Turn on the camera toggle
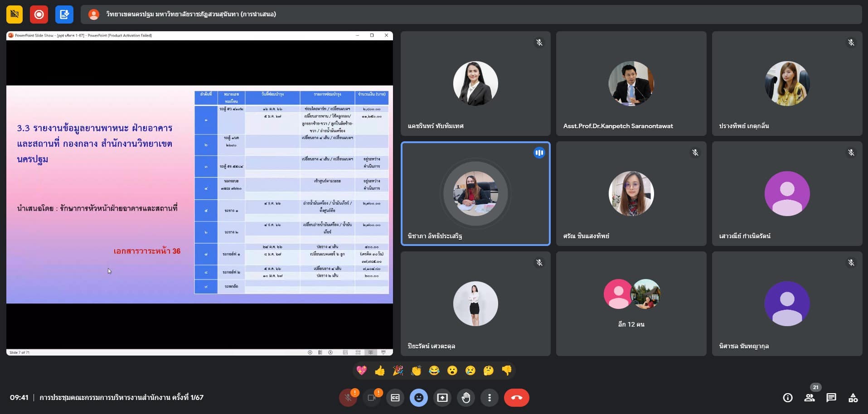The image size is (868, 414). point(372,398)
